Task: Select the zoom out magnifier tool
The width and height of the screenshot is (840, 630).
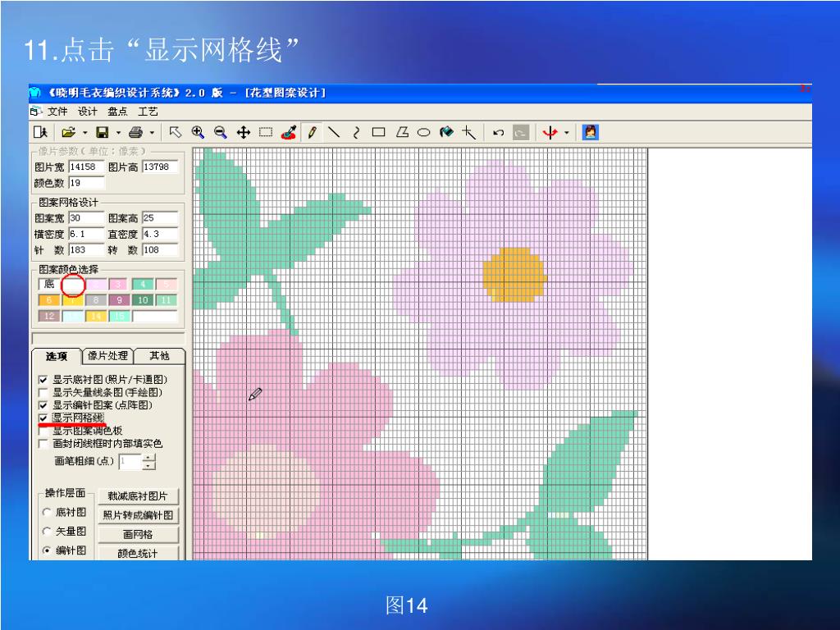Action: click(x=220, y=132)
